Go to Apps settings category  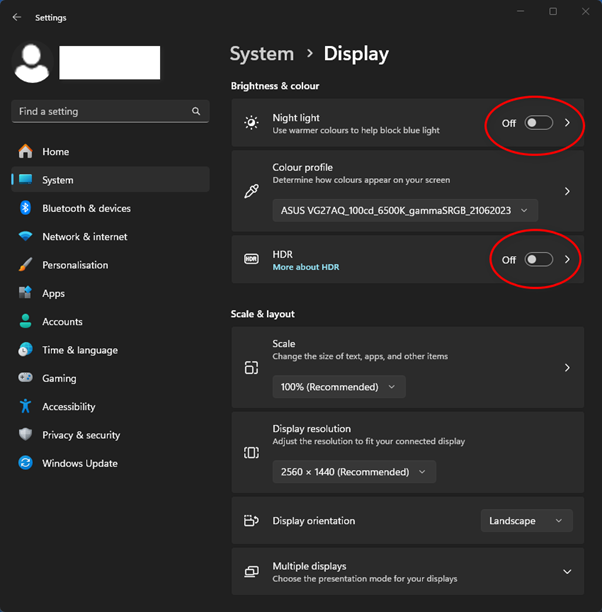coord(53,293)
